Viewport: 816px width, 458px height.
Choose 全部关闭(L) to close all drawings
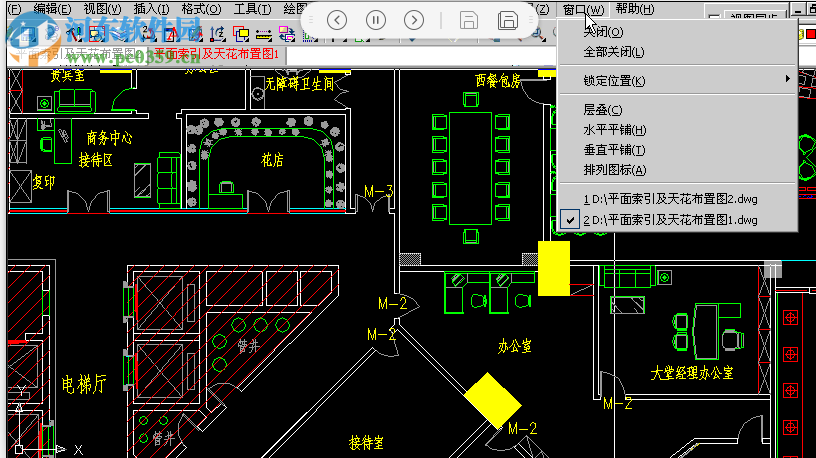pos(614,52)
